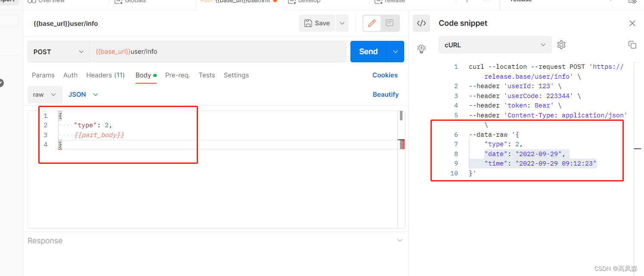Open the Send button's dropdown arrow
644x276 pixels.
pos(396,52)
